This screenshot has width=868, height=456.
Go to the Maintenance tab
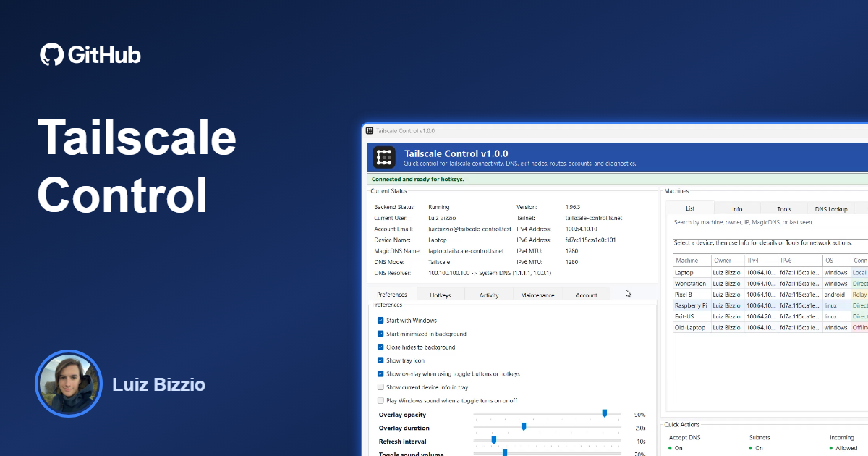(537, 295)
